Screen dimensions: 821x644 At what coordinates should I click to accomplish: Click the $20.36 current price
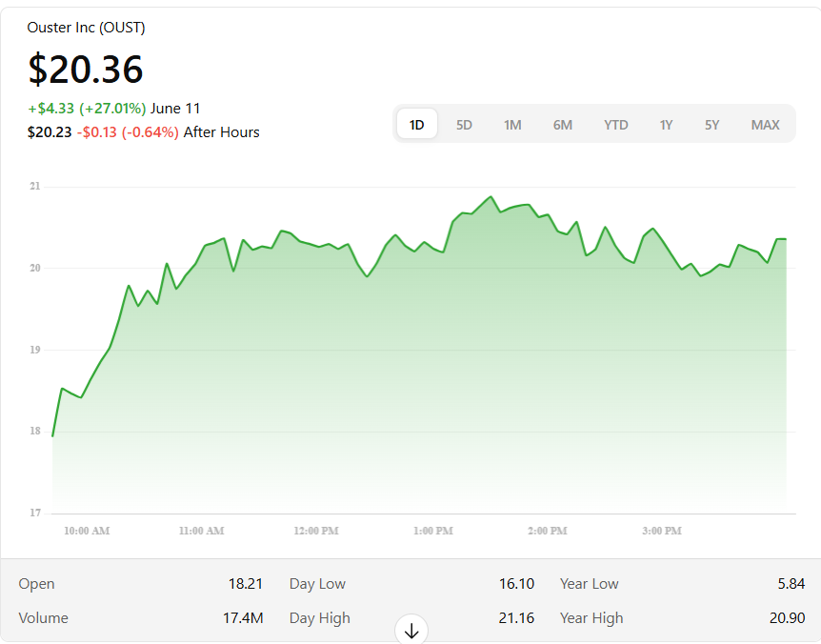(86, 70)
